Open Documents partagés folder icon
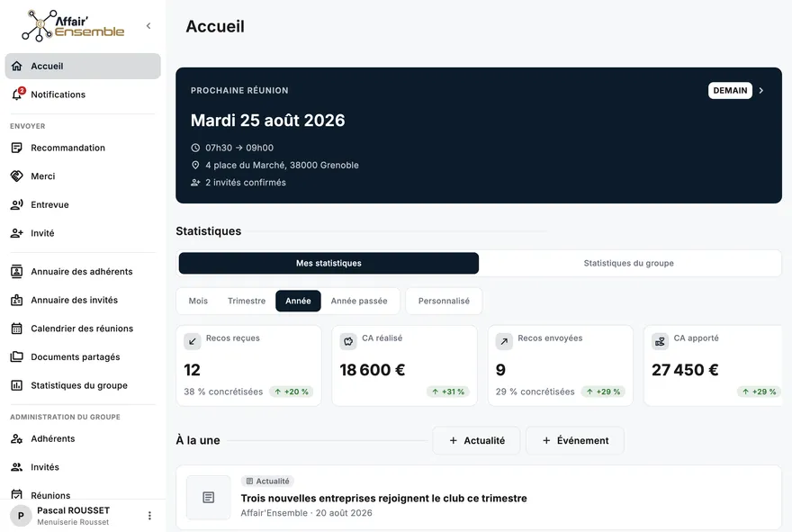 pos(17,356)
